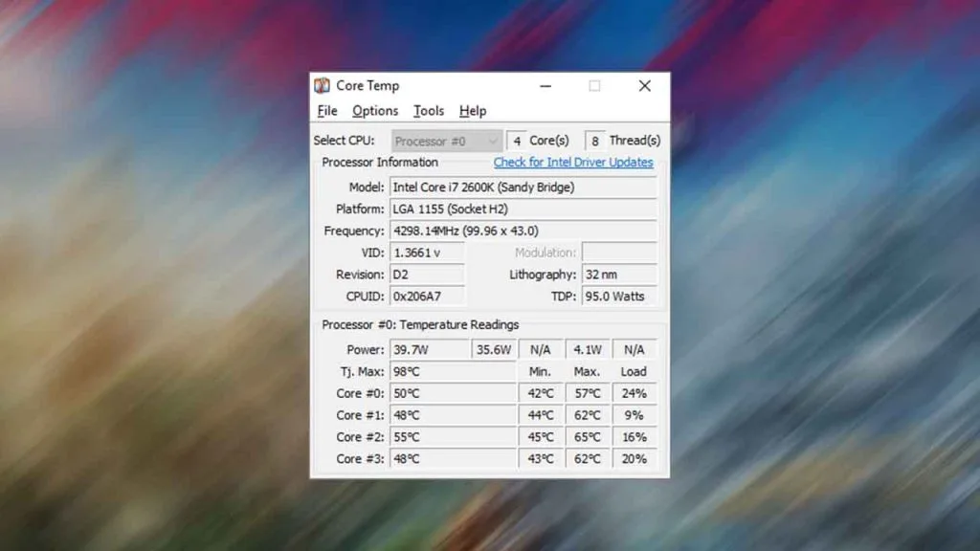Click Check for Intel Driver Updates link
The height and width of the screenshot is (551, 980).
[573, 163]
